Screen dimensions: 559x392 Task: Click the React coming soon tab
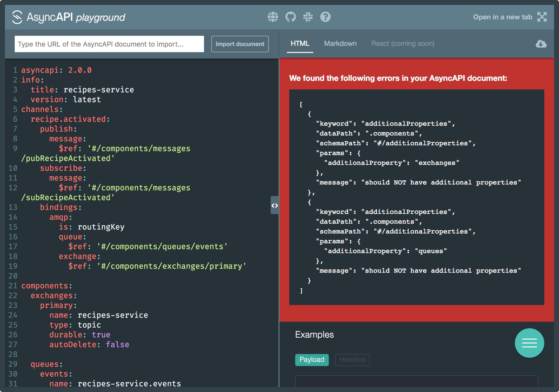tap(402, 43)
